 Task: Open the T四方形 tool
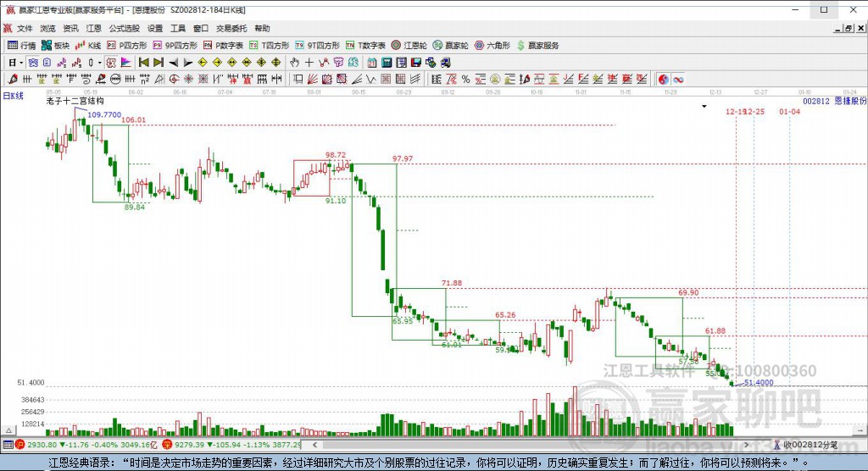(x=269, y=46)
